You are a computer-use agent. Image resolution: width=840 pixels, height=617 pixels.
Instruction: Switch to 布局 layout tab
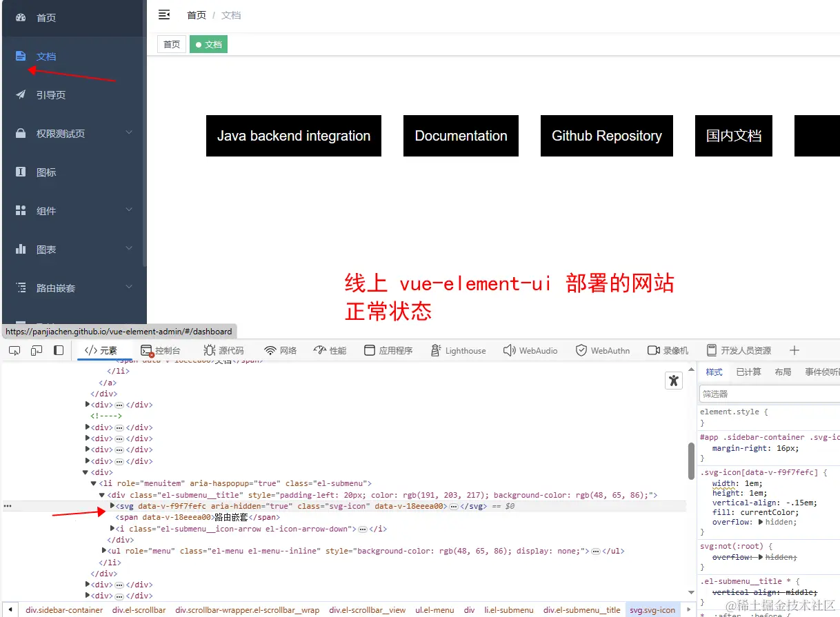(783, 372)
